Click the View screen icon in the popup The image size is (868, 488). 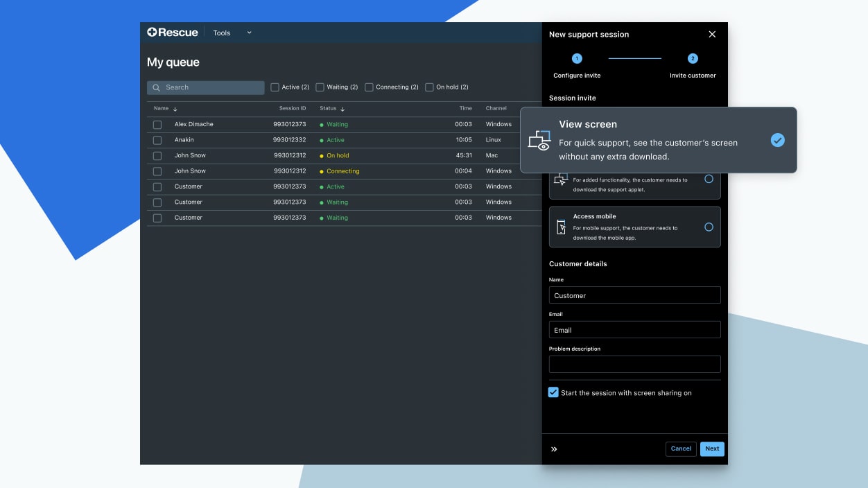pos(539,140)
